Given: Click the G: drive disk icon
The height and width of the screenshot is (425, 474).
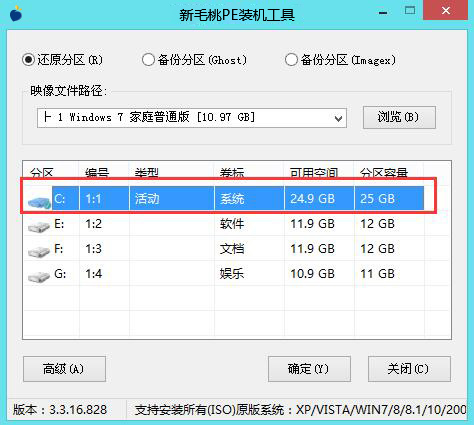Looking at the screenshot, I should click(x=39, y=277).
